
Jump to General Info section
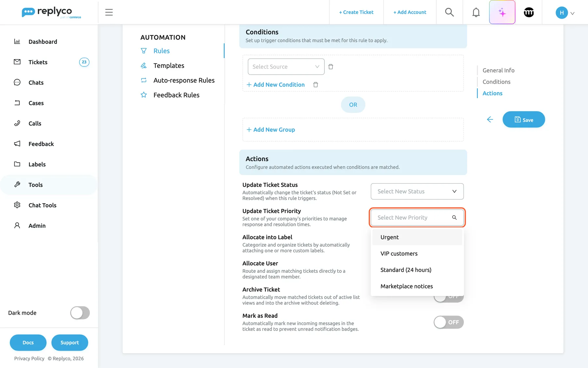click(x=498, y=70)
